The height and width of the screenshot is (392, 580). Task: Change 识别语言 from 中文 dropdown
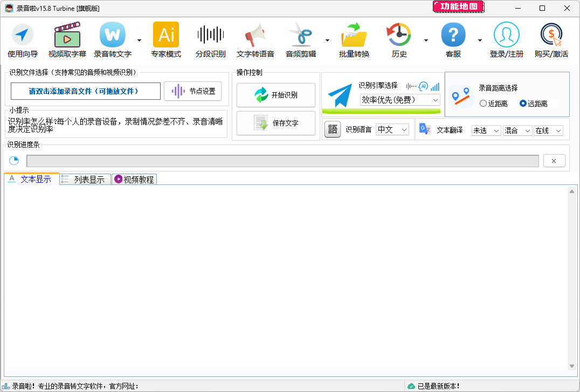click(392, 129)
